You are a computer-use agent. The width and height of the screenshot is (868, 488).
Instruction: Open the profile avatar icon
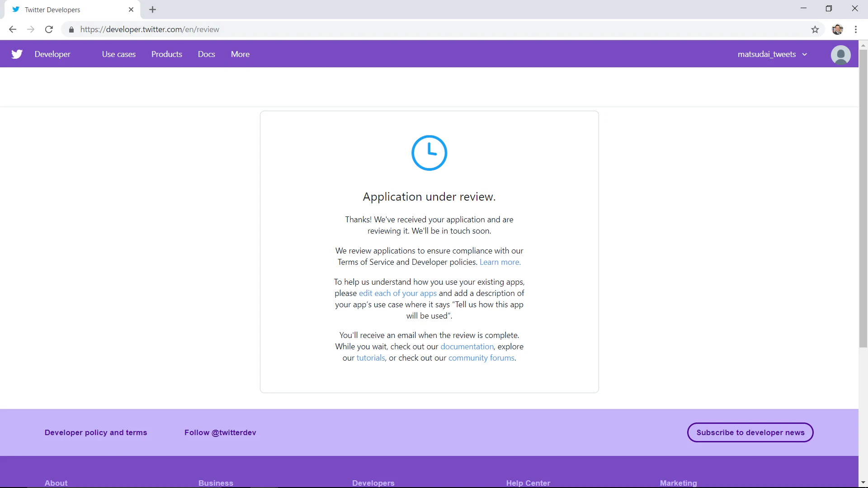(x=840, y=55)
